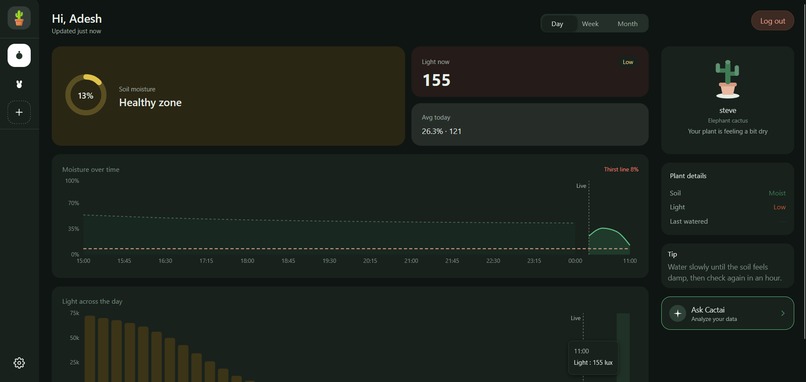
Task: Click the Low badge in Light now card
Action: point(628,62)
